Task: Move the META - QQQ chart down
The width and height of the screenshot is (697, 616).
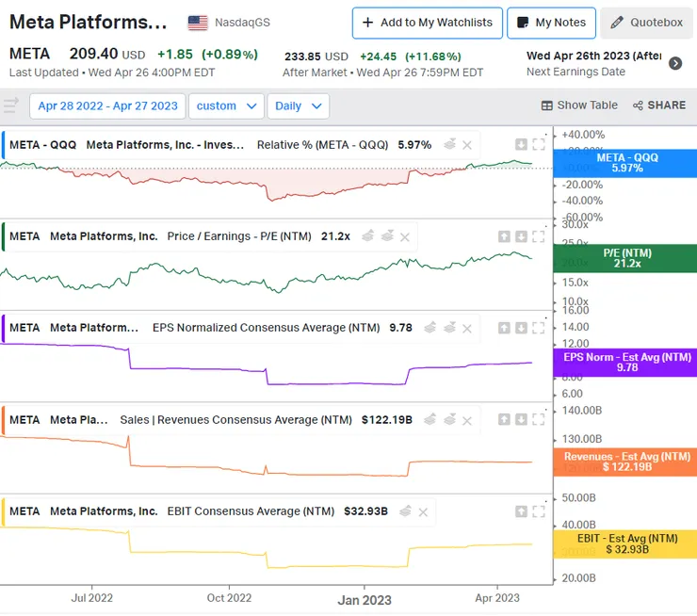Action: coord(521,144)
